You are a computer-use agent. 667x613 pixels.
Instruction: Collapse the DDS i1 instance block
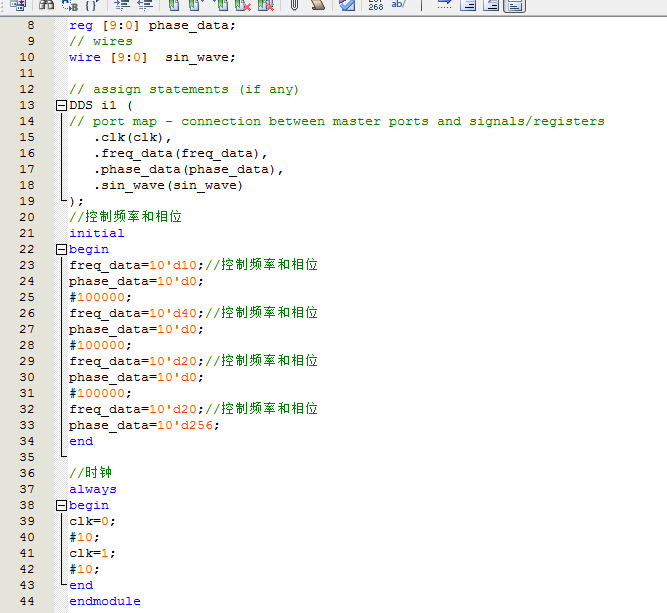click(60, 105)
